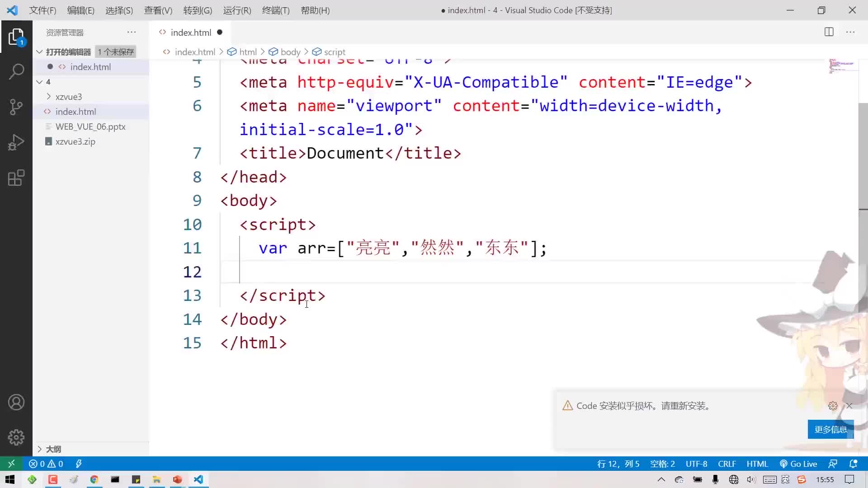Open the terminal app in taskbar

(115, 479)
